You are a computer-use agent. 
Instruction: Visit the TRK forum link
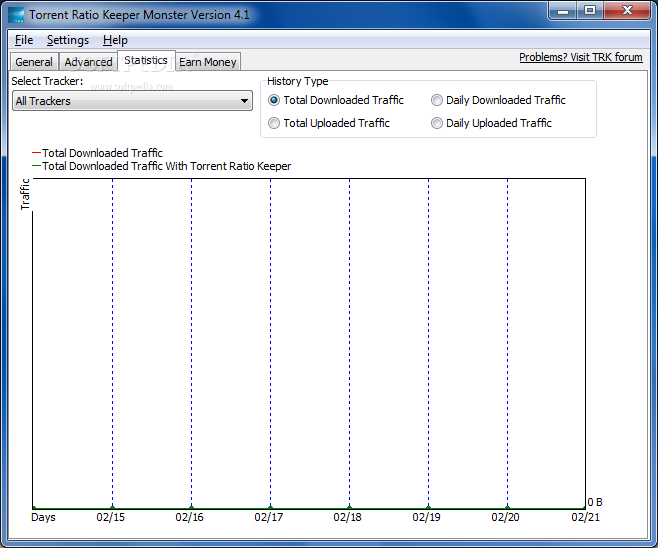[581, 57]
